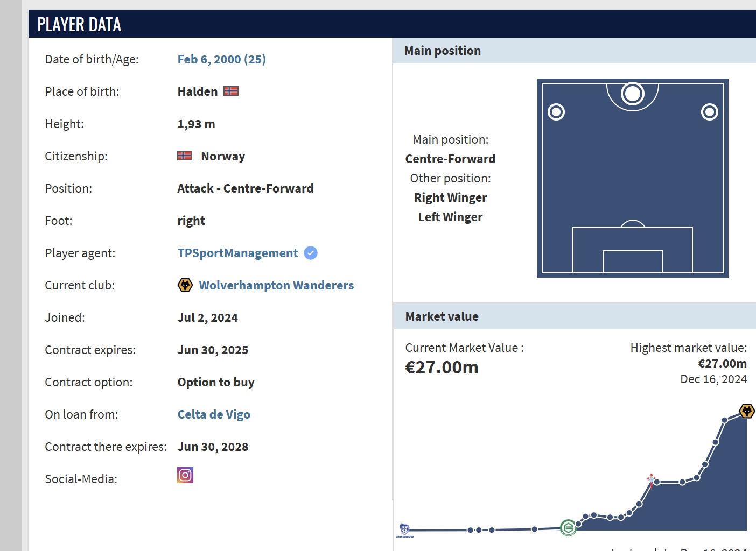Click the Jun 30, 2028 contract expiry
This screenshot has height=551, width=756.
[213, 447]
